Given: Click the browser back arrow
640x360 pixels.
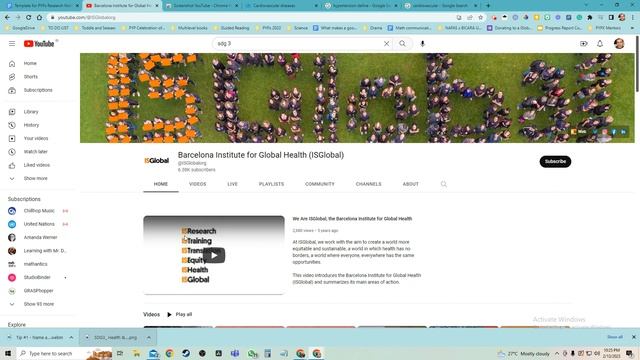Looking at the screenshot, I should click(7, 17).
